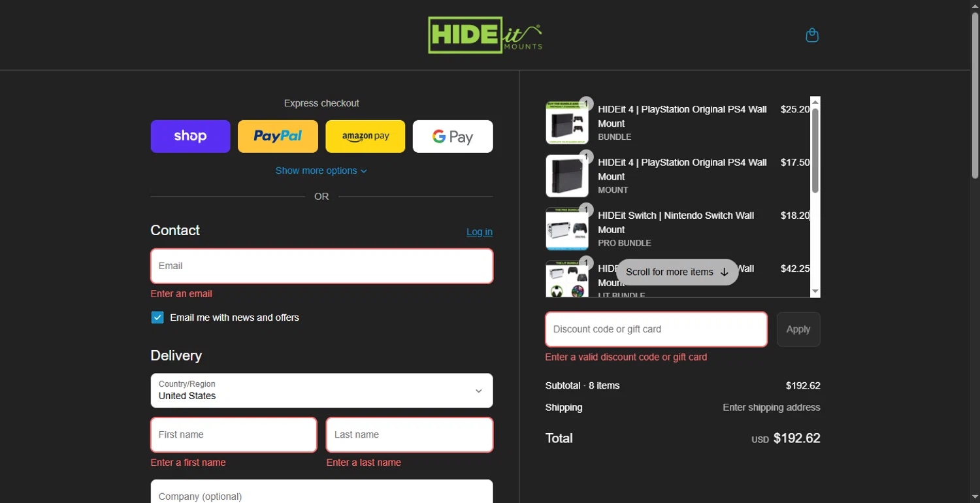Click the Express checkout heading
The height and width of the screenshot is (503, 980).
tap(321, 103)
